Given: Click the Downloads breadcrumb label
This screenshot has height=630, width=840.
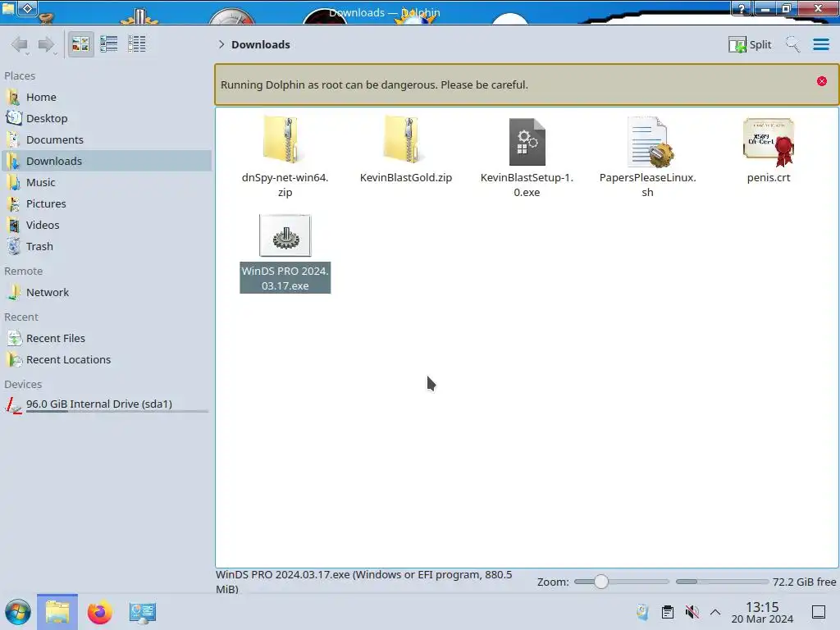Looking at the screenshot, I should pyautogui.click(x=260, y=44).
